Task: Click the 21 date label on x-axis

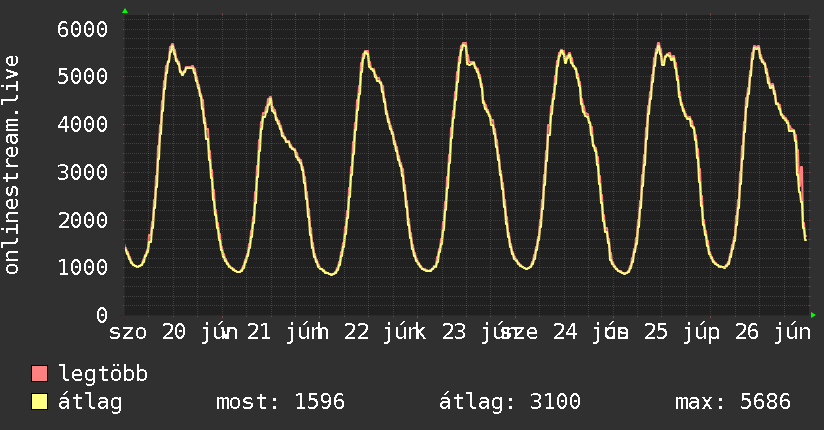Action: 259,332
